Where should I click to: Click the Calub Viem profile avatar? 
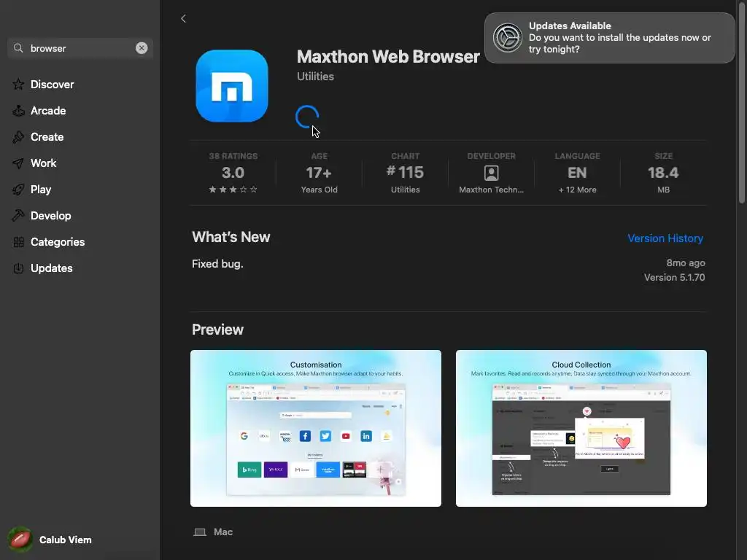tap(20, 540)
